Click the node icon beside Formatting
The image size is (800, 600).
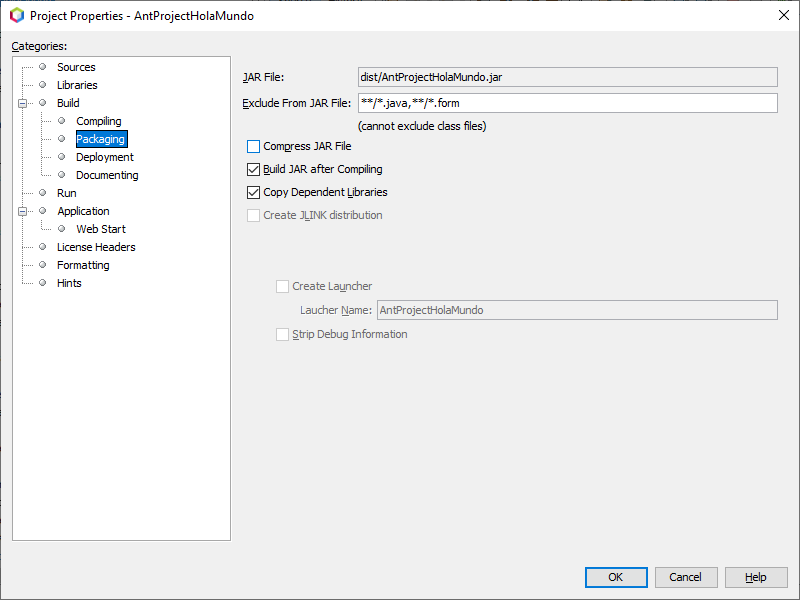point(43,265)
